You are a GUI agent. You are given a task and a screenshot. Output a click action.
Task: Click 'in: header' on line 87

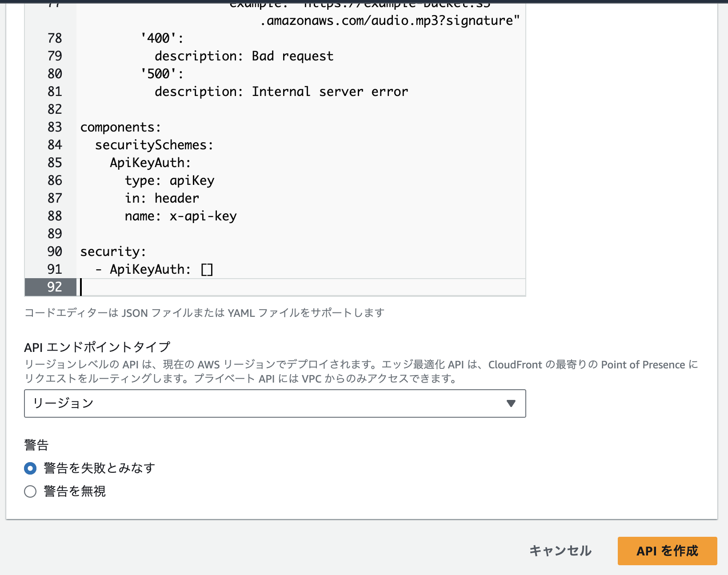(162, 198)
